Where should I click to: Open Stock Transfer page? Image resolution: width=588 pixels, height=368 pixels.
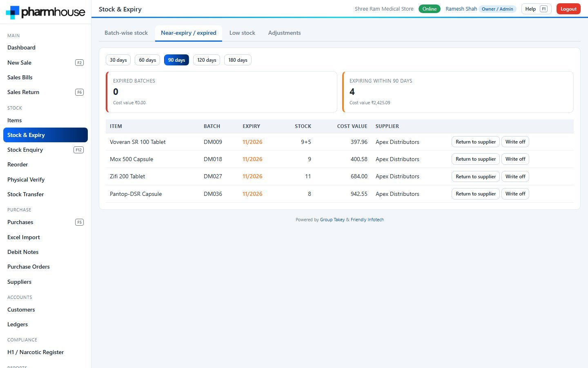[x=45, y=194]
